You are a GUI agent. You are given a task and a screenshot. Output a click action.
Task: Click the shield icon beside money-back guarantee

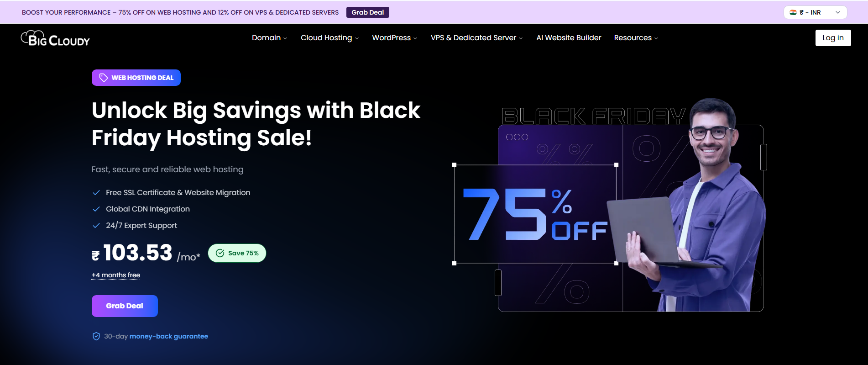click(x=96, y=336)
